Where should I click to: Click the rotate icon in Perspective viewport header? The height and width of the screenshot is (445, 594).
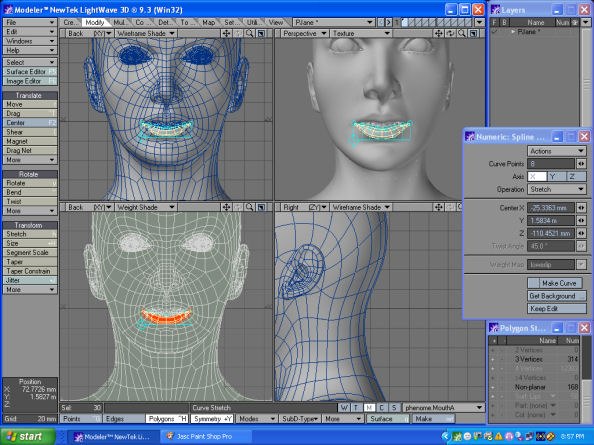pyautogui.click(x=450, y=33)
